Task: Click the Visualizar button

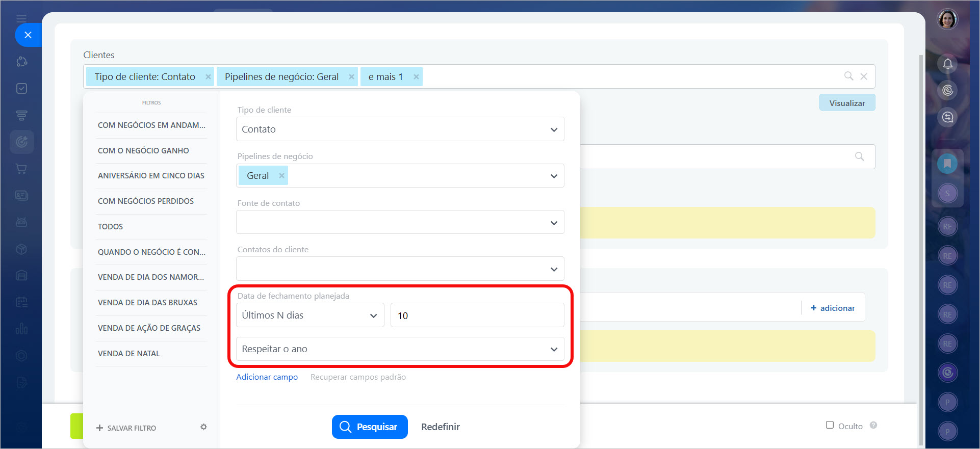Action: click(847, 103)
